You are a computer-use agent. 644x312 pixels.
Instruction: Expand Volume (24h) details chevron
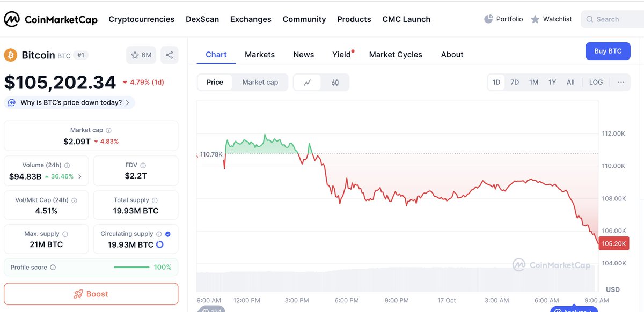point(80,176)
